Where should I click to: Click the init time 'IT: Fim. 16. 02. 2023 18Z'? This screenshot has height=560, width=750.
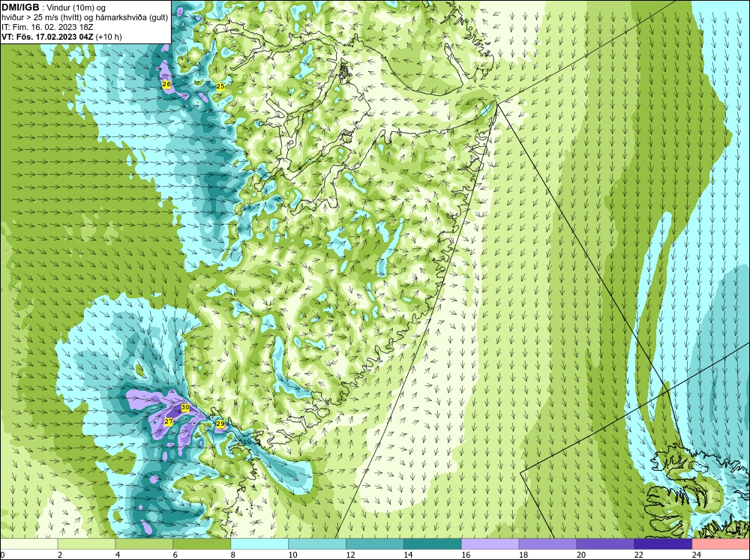(x=47, y=27)
